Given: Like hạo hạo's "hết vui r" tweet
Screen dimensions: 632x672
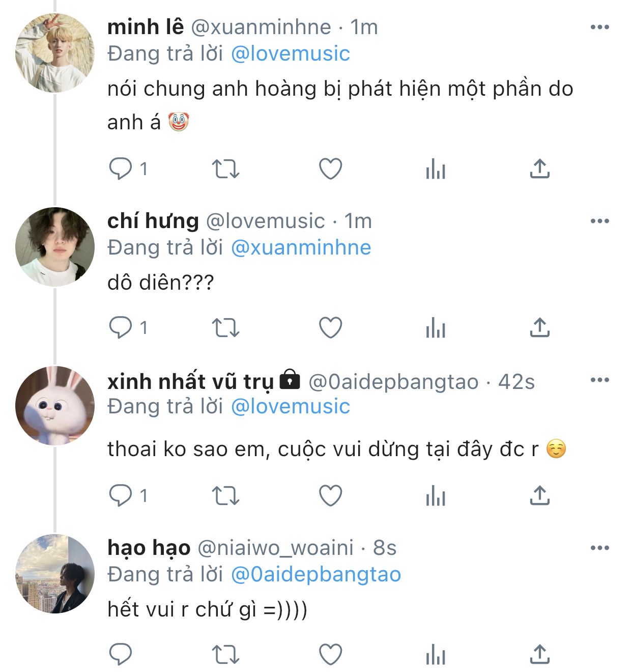Looking at the screenshot, I should click(x=330, y=654).
